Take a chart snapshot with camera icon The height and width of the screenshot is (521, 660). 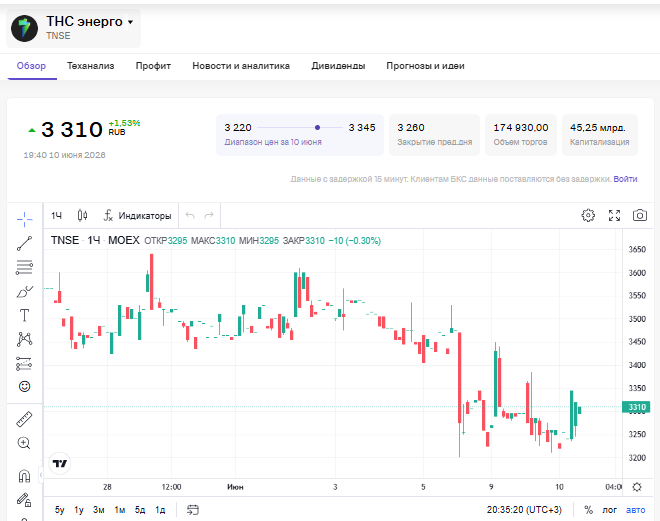tap(640, 215)
